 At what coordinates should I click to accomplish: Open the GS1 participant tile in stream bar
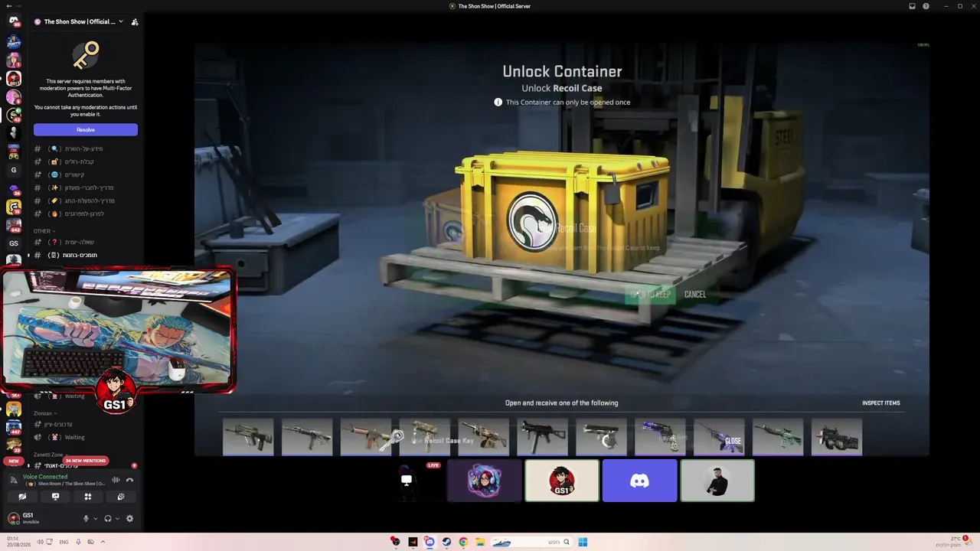(562, 481)
